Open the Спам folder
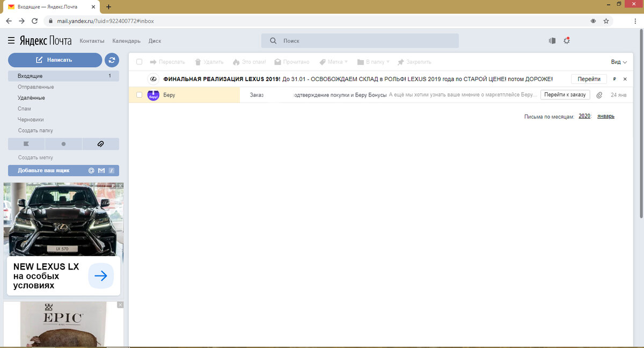644x348 pixels. coord(24,108)
